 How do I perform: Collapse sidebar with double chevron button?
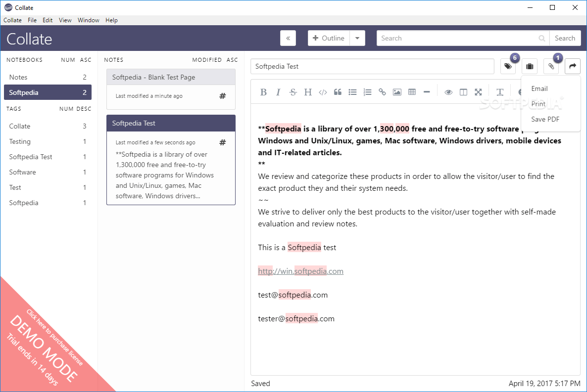(x=288, y=38)
